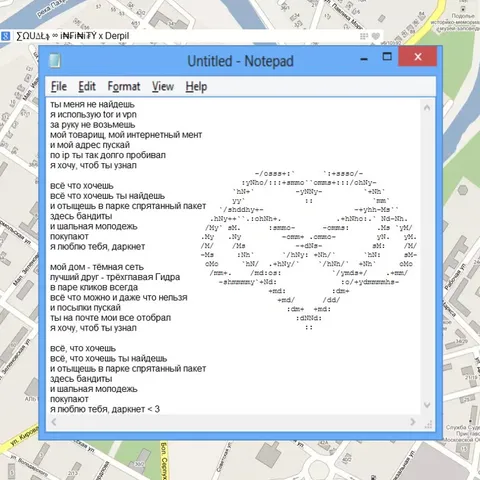
Task: Click the grid icon in background bar
Action: point(364,36)
